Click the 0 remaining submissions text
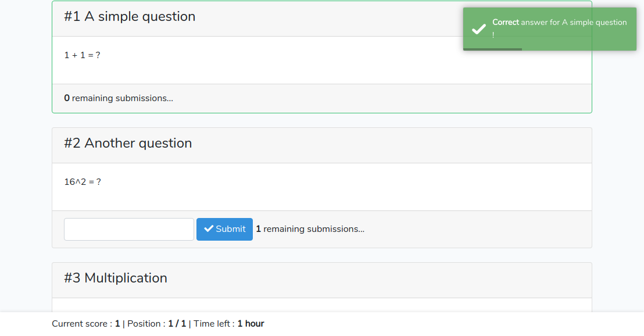This screenshot has width=644, height=336. point(119,98)
